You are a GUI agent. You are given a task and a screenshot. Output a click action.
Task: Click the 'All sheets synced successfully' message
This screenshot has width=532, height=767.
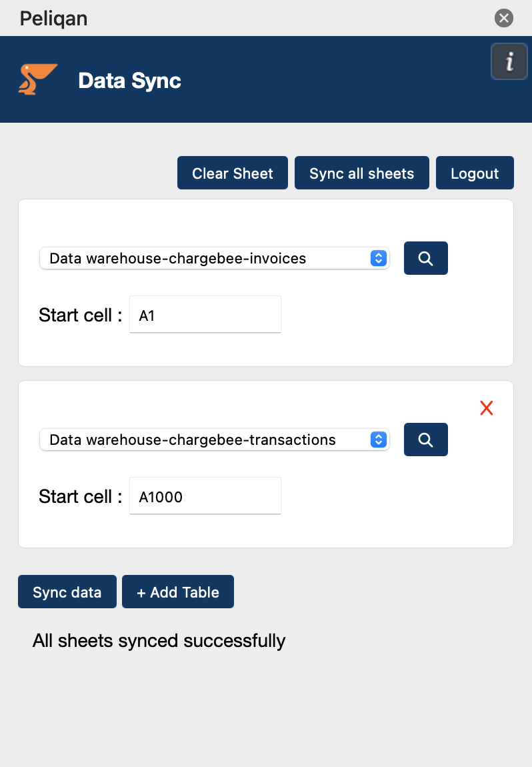pyautogui.click(x=159, y=641)
